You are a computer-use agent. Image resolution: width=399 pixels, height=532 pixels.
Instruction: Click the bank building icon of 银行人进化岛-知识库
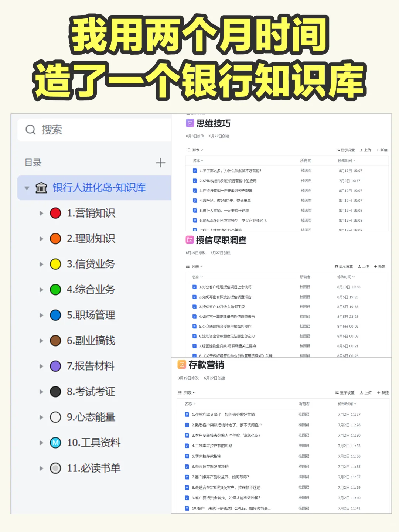pos(41,188)
